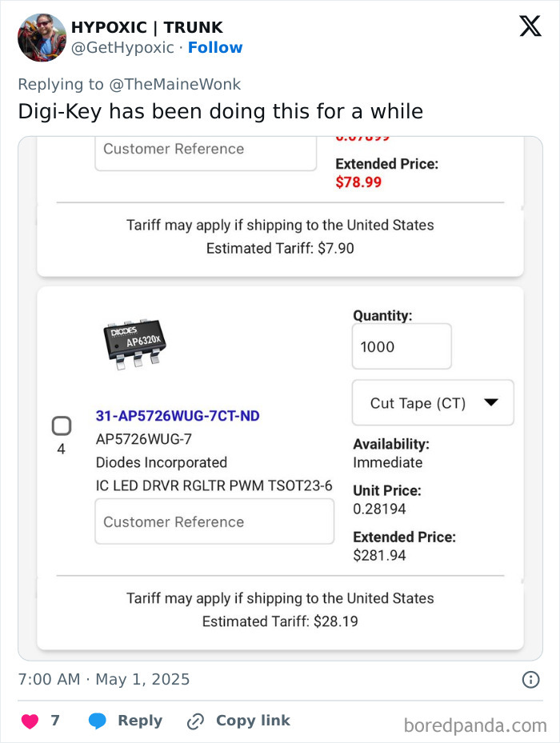Select the Quantity field showing 1000
The image size is (560, 743).
click(x=401, y=346)
